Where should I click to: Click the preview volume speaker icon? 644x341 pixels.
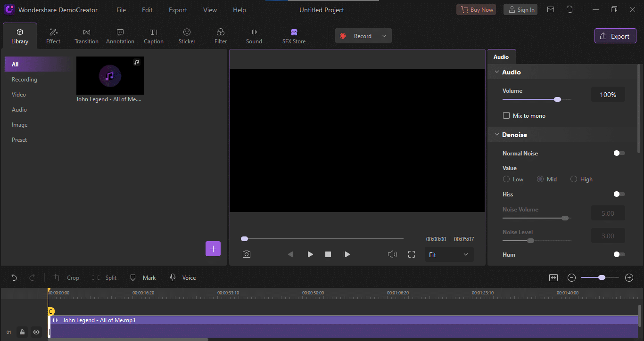(392, 254)
